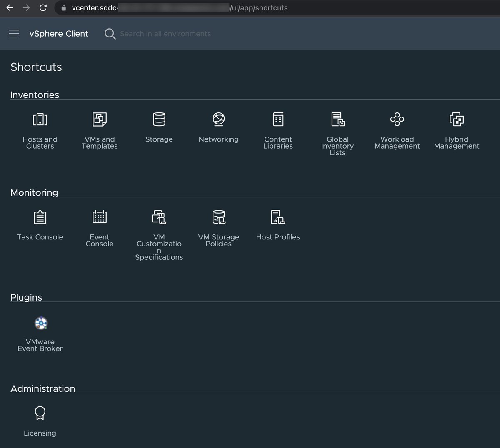The image size is (500, 448).
Task: Click the Hosts and Clusters label
Action: coord(40,143)
